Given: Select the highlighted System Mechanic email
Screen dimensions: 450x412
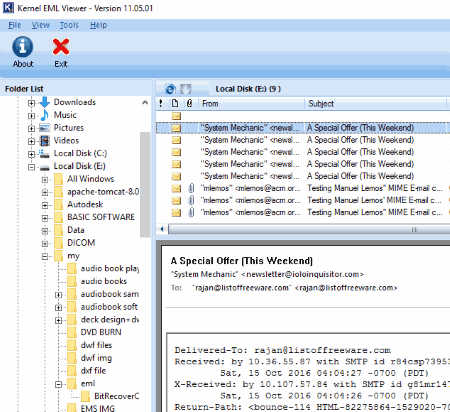Looking at the screenshot, I should click(303, 128).
